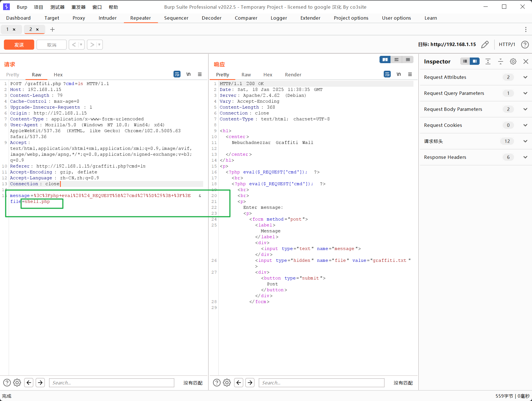The height and width of the screenshot is (401, 532).
Task: Switch response view to Raw tab
Action: [246, 75]
